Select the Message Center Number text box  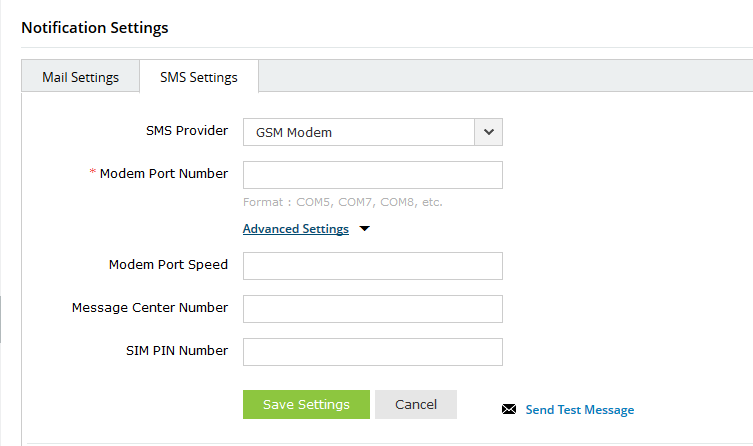[x=372, y=309]
